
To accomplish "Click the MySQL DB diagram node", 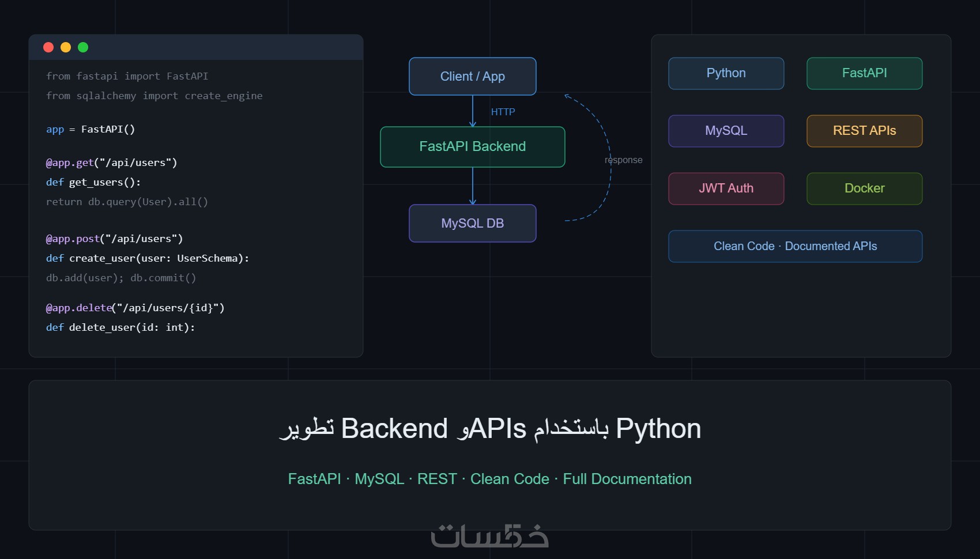I will coord(472,223).
